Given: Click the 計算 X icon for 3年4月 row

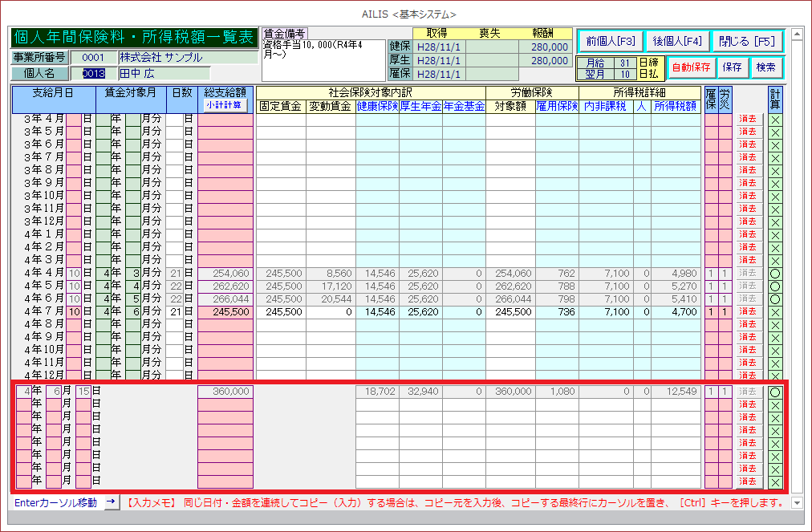Looking at the screenshot, I should click(775, 119).
